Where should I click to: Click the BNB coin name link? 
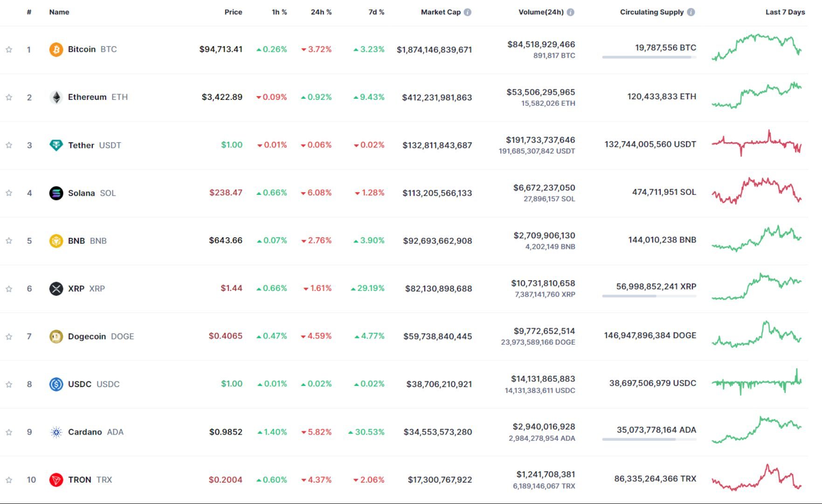(77, 241)
